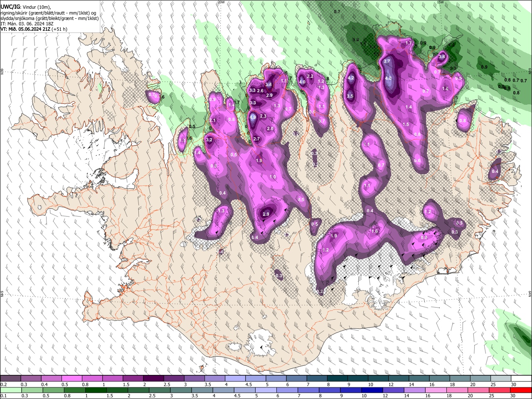Click the 4.9 precipitation value on the map
The image size is (532, 399).
click(253, 117)
